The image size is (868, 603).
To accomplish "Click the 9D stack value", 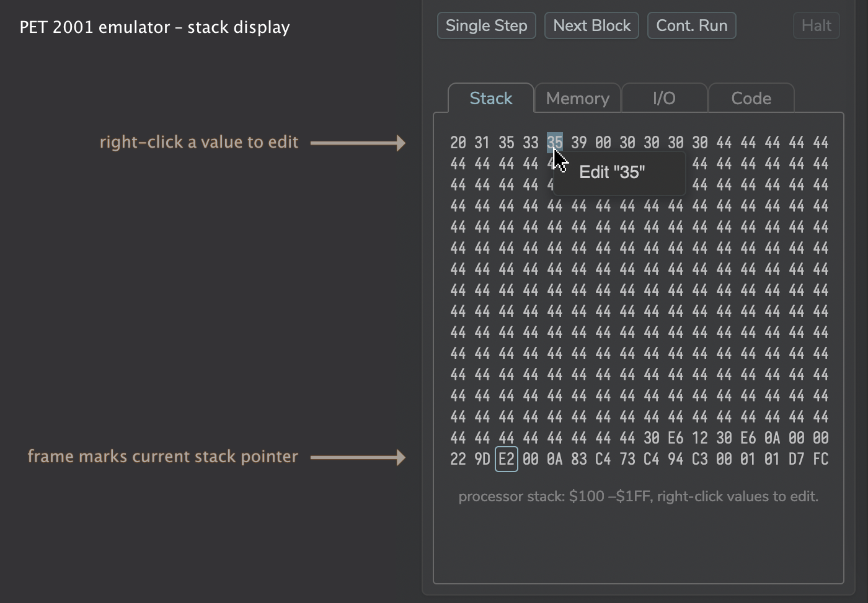I will [x=482, y=459].
